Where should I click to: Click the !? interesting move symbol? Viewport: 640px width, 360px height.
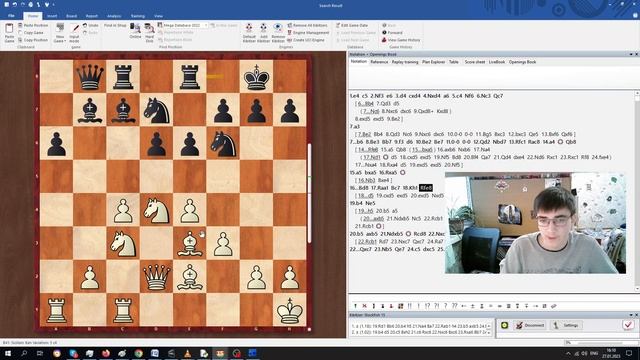[x=427, y=306]
